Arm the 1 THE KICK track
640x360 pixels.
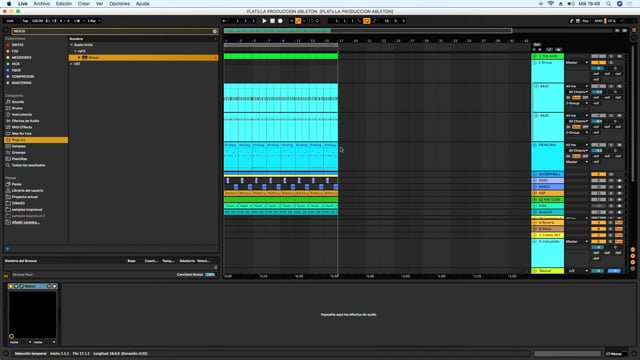coord(619,56)
